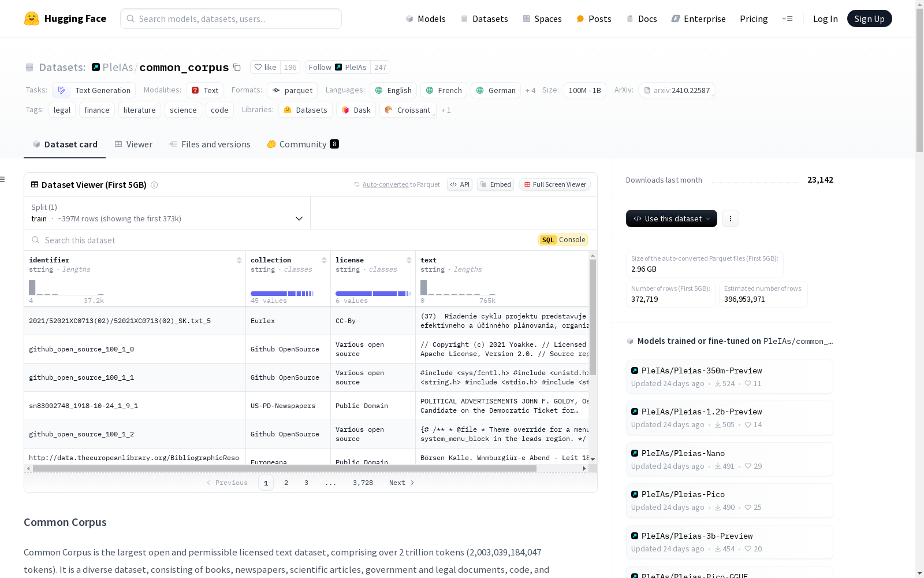Sort by the license column sort icon
This screenshot has width=924, height=578.
click(x=409, y=260)
